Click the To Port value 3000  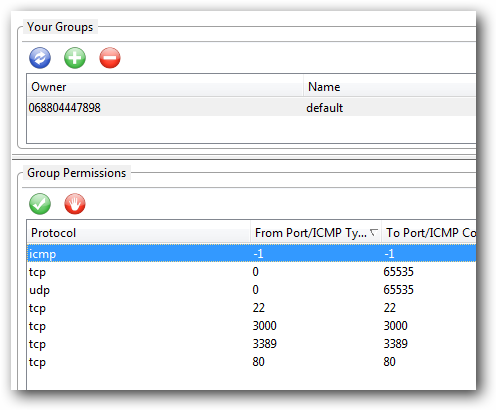pos(396,326)
